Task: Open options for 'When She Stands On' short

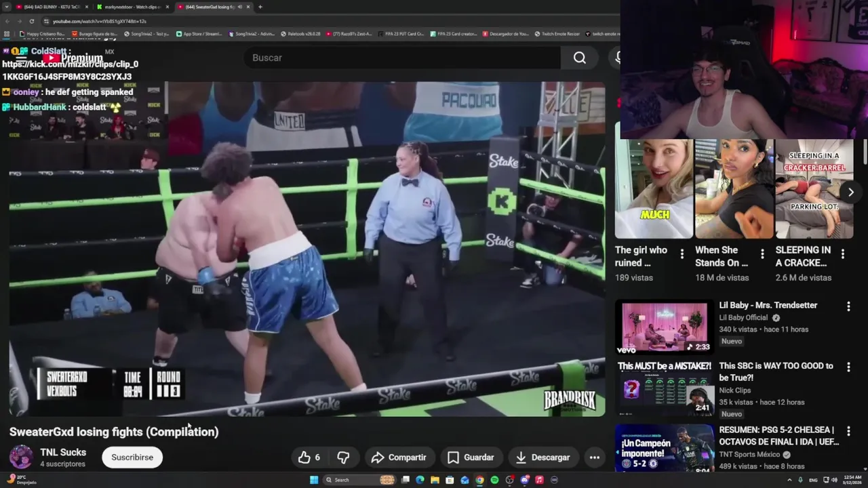Action: 762,254
